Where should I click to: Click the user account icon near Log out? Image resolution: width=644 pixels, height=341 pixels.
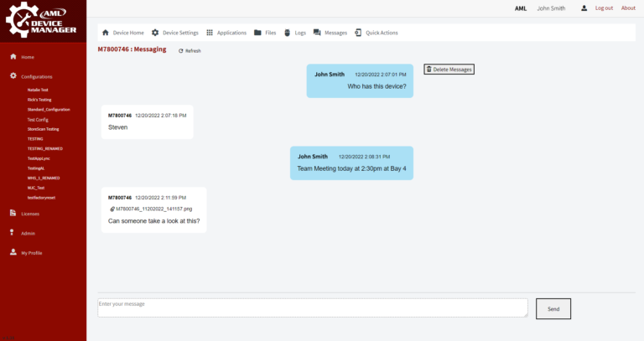[x=584, y=8]
